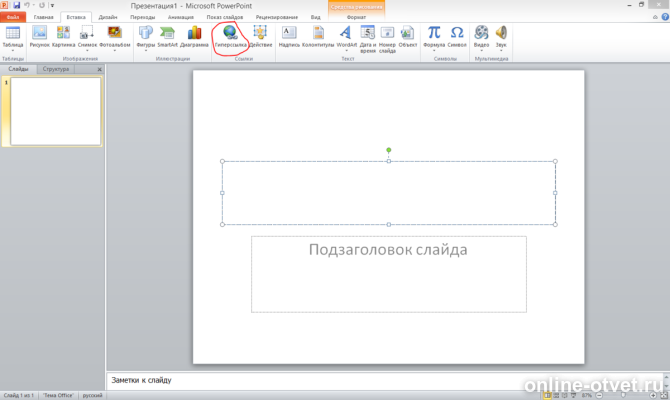
Task: Zoom out with the minus button
Action: pyautogui.click(x=599, y=395)
